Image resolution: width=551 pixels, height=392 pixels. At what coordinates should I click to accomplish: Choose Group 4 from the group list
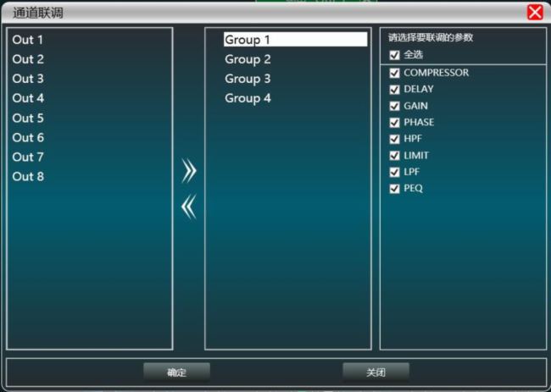[248, 98]
